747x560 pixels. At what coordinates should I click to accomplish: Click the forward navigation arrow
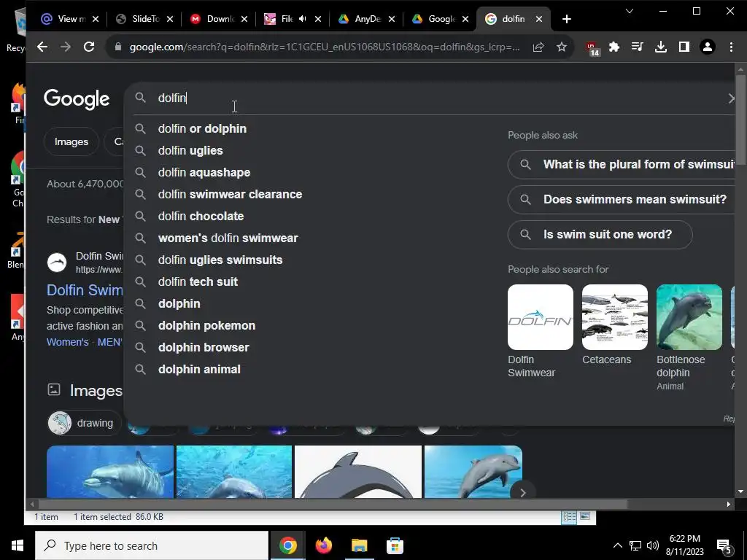(65, 47)
